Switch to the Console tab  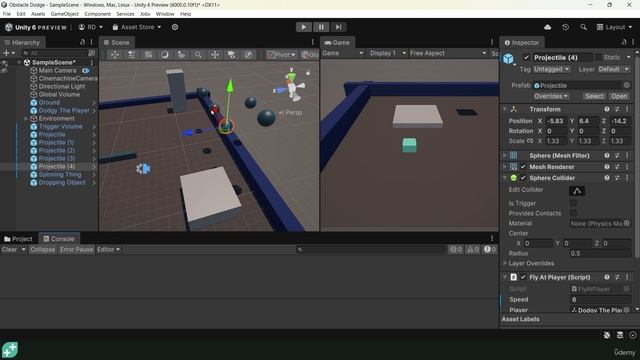[x=59, y=239]
